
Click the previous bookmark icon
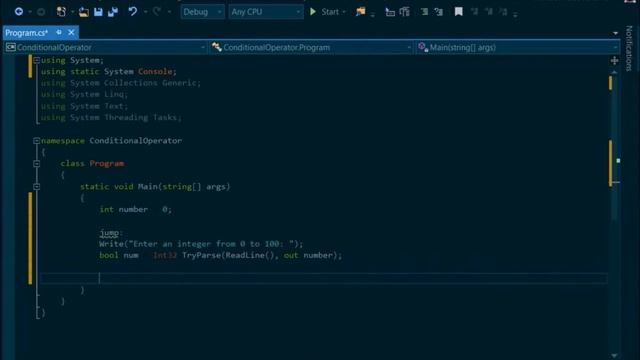474,12
